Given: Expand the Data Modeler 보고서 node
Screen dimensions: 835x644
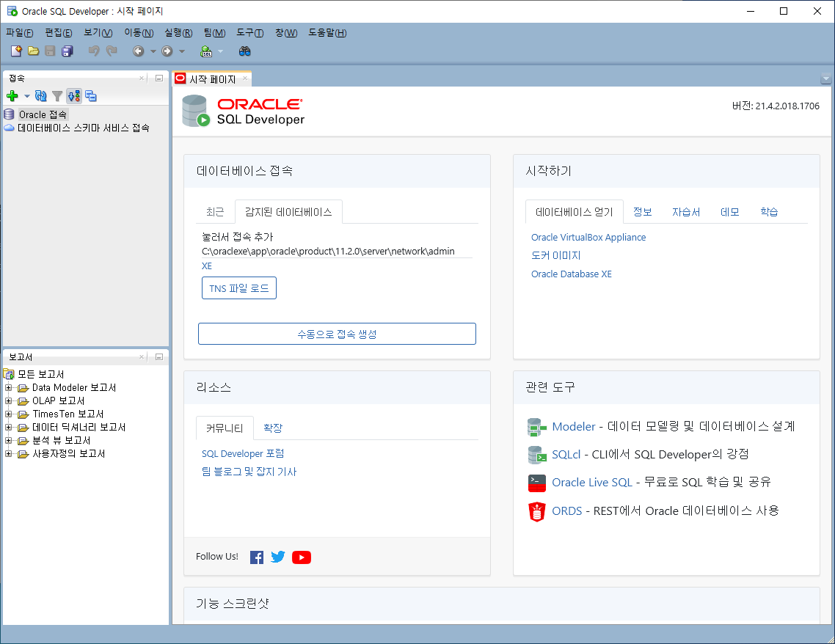Looking at the screenshot, I should [9, 387].
